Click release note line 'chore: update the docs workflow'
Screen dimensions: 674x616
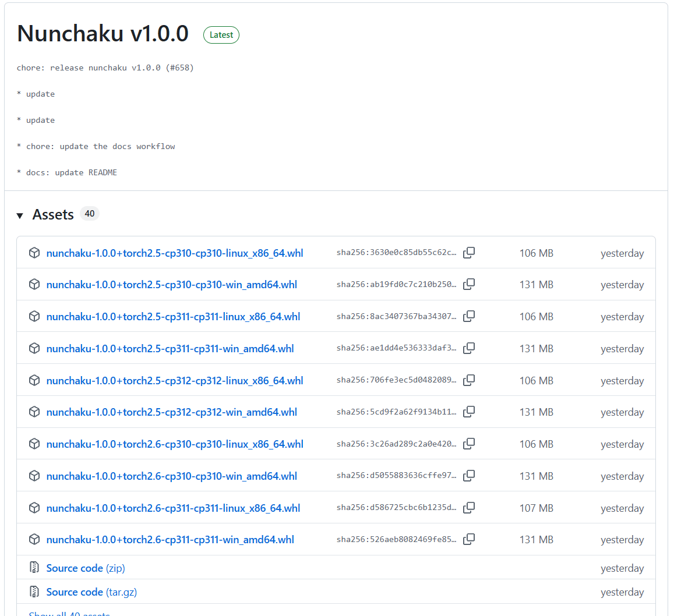(x=101, y=147)
